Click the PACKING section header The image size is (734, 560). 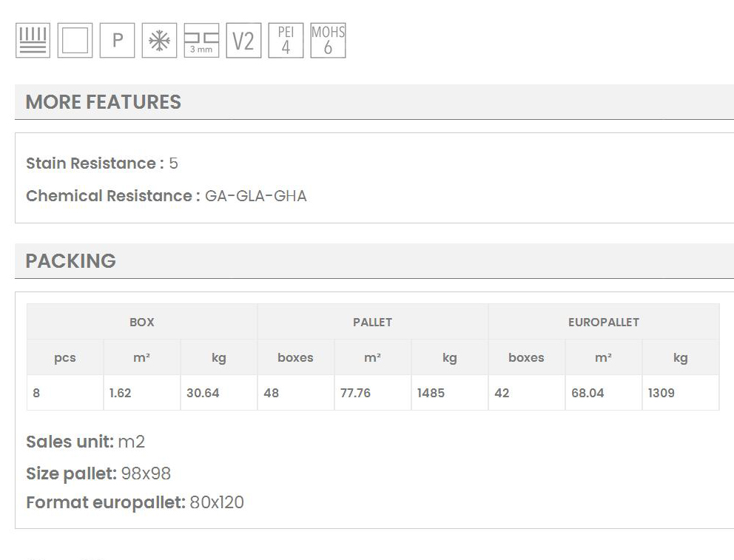(71, 261)
